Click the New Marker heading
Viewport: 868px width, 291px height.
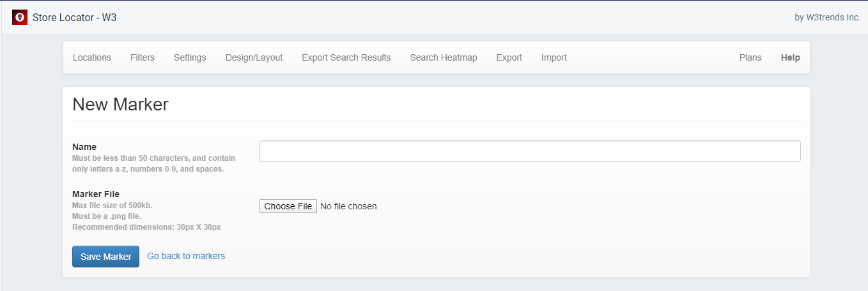(x=121, y=104)
